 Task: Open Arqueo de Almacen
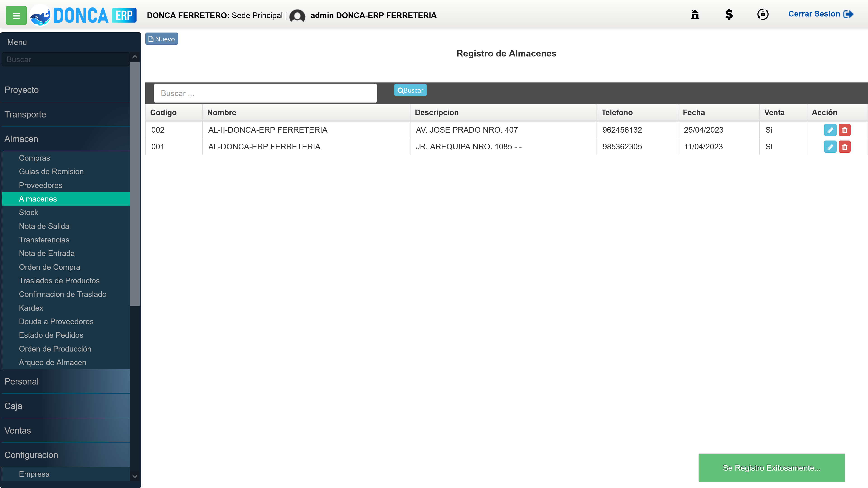[66, 362]
